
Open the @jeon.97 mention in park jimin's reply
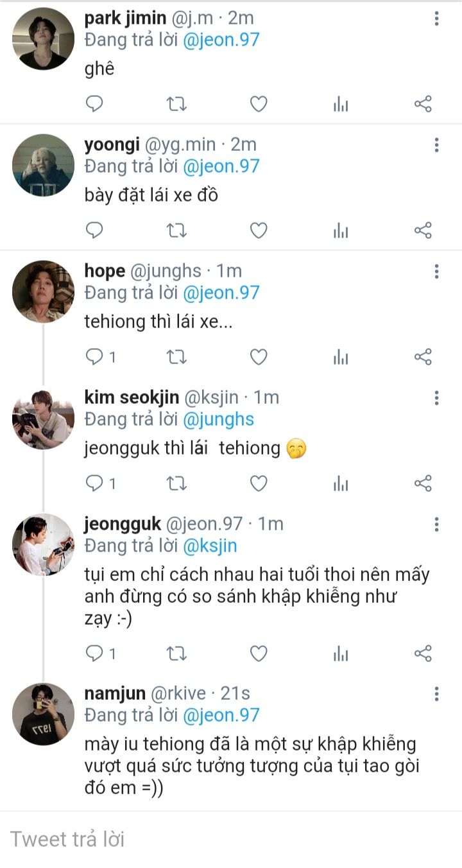(221, 40)
